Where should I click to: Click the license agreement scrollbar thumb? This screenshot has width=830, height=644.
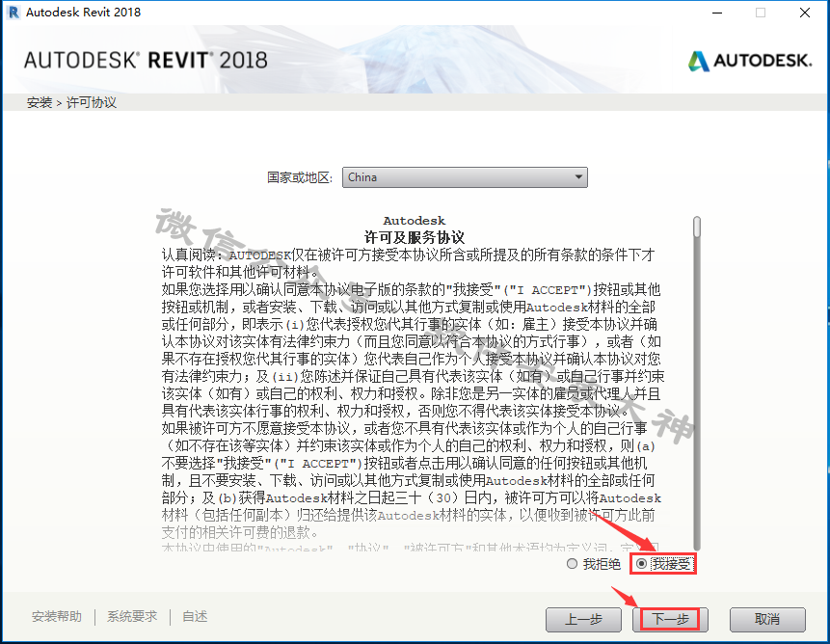click(x=697, y=227)
